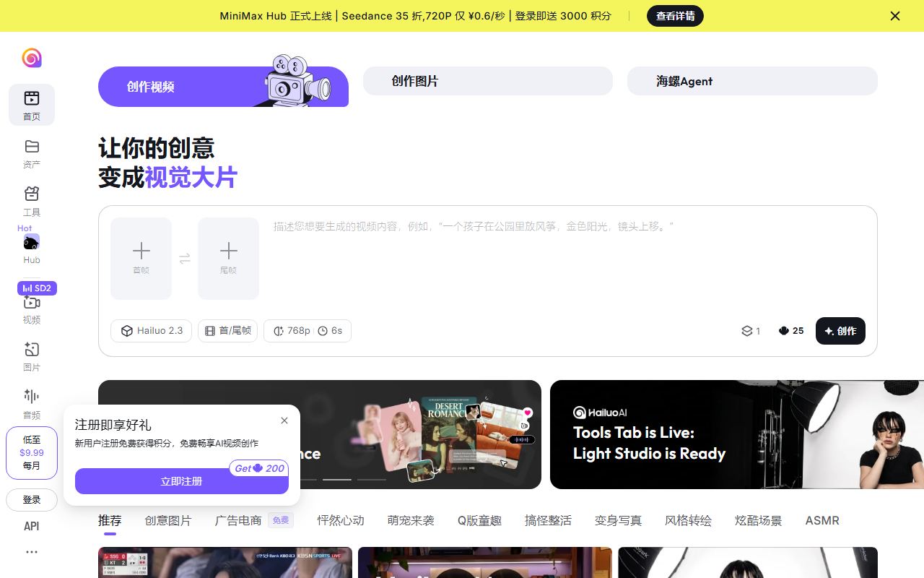The width and height of the screenshot is (924, 578).
Task: Select the last carousel indicator dash
Action: coord(372,480)
